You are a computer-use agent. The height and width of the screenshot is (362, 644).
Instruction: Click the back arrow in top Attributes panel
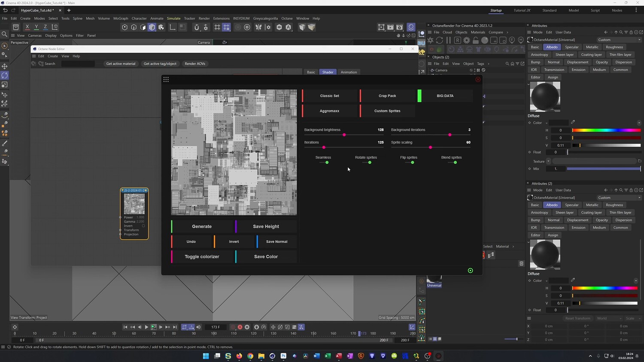(606, 32)
